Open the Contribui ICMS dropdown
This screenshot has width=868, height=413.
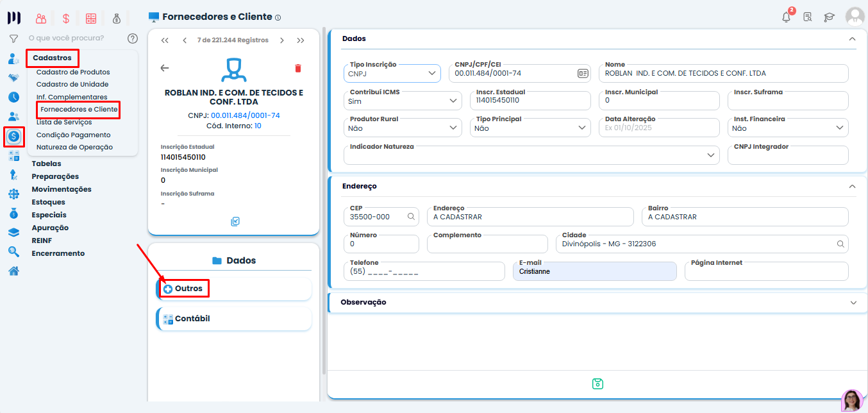tap(404, 101)
